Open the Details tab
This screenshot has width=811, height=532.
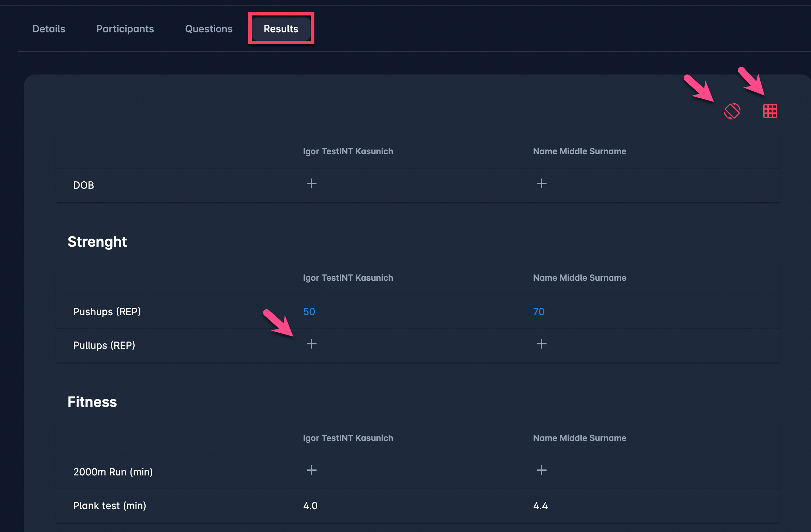(49, 29)
